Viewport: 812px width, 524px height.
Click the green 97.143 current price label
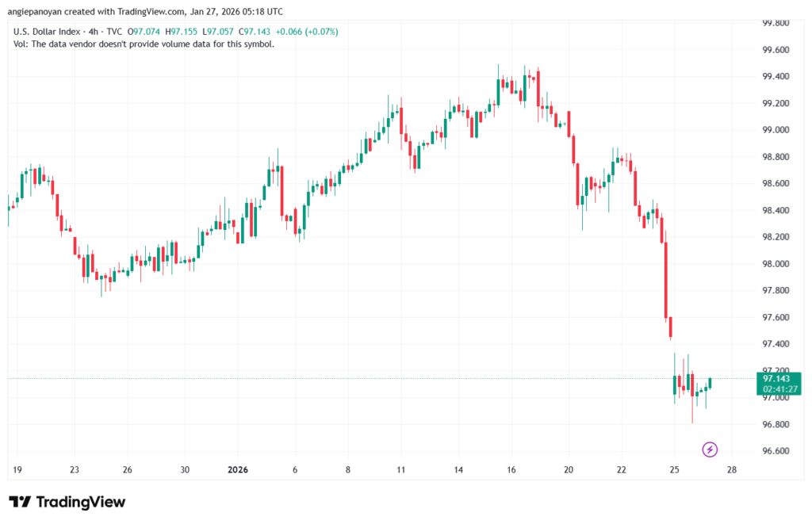[x=778, y=378]
